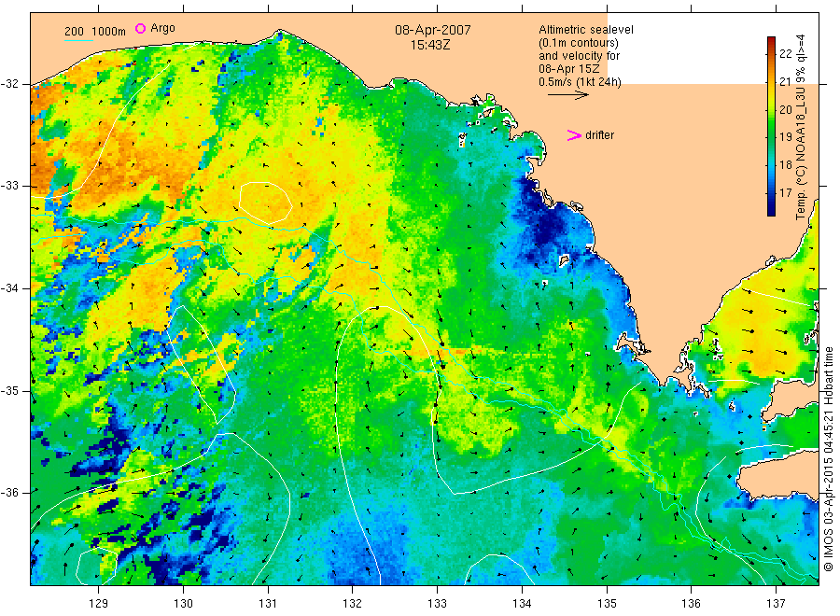Screen dimensions: 840x616
Task: Click the latitude label -33
Action: 9,186
